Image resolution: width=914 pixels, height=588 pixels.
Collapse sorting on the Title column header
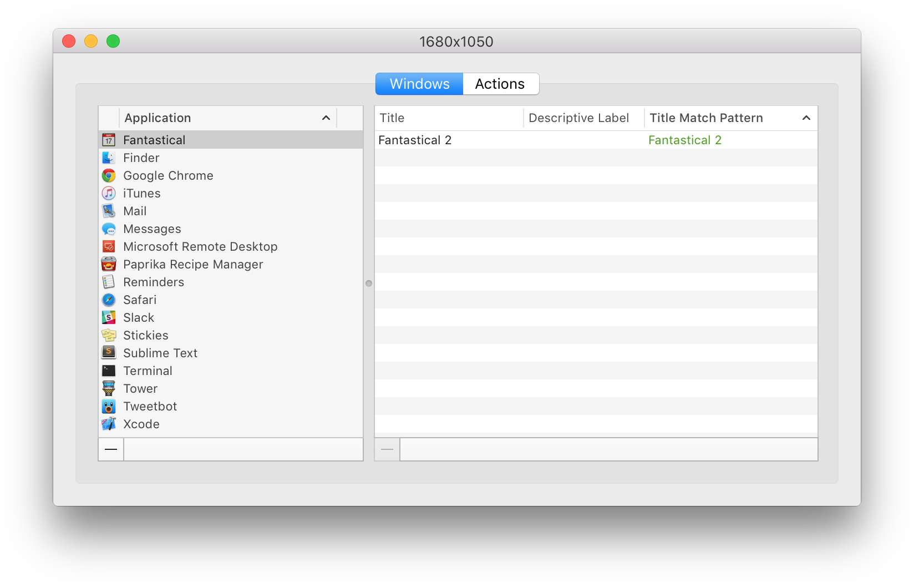click(392, 118)
